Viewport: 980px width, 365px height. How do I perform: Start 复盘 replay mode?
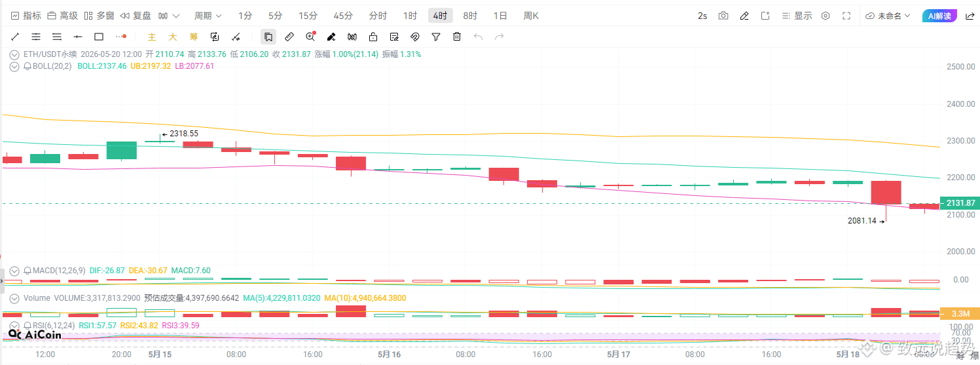pyautogui.click(x=136, y=16)
